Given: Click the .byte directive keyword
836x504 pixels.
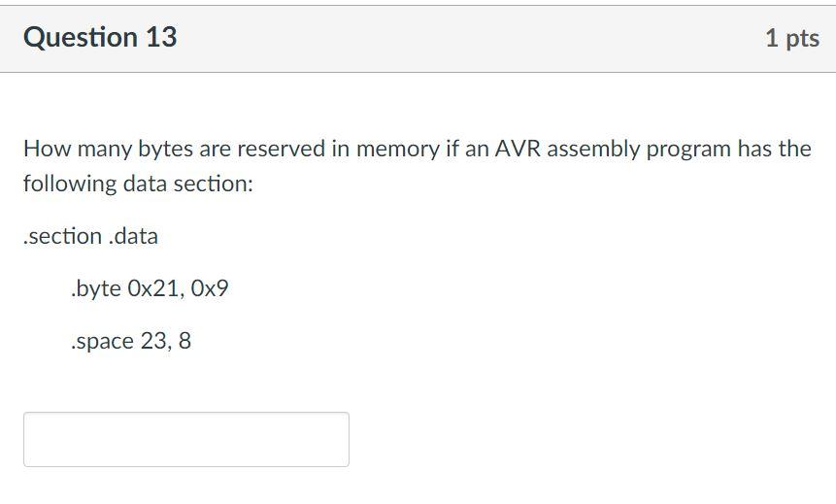Looking at the screenshot, I should point(96,289).
